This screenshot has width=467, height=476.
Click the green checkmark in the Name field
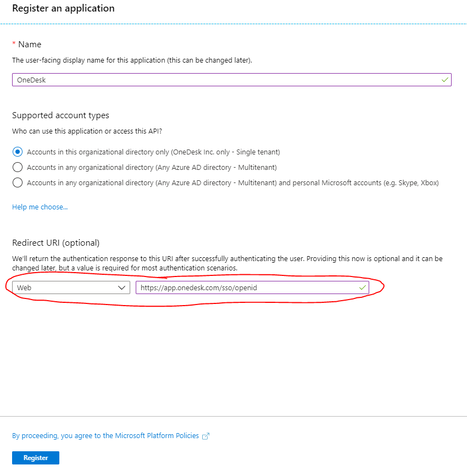pyautogui.click(x=444, y=80)
